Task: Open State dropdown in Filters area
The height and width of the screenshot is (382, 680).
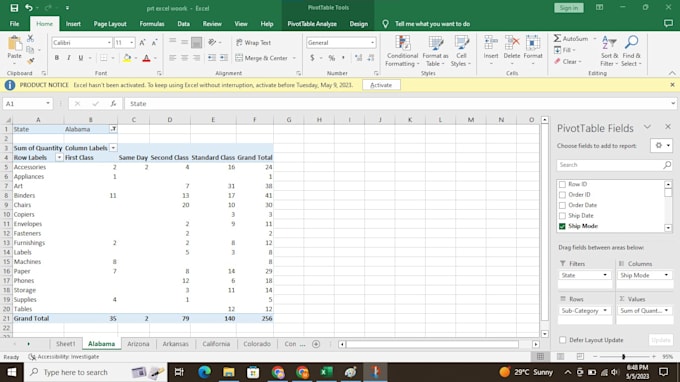Action: (605, 275)
